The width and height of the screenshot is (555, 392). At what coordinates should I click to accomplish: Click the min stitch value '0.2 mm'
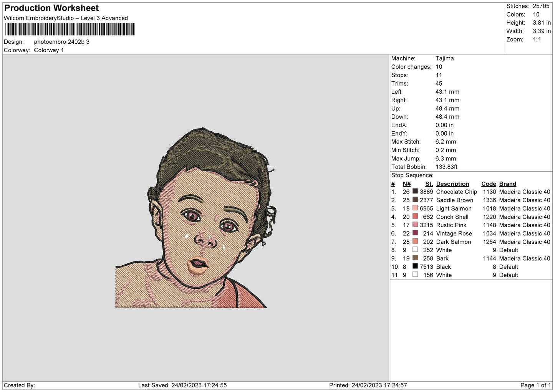point(446,150)
